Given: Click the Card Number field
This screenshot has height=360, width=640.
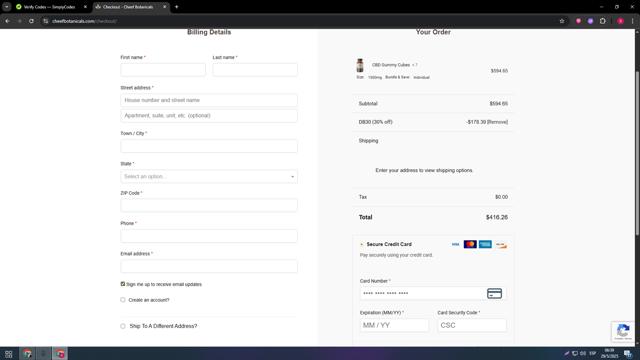Looking at the screenshot, I should (x=433, y=293).
